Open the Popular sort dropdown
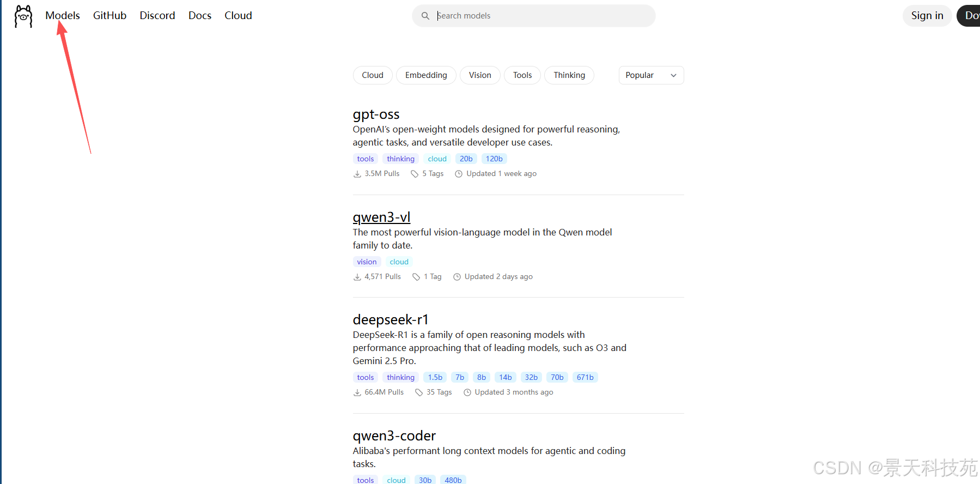The image size is (980, 484). pos(651,75)
